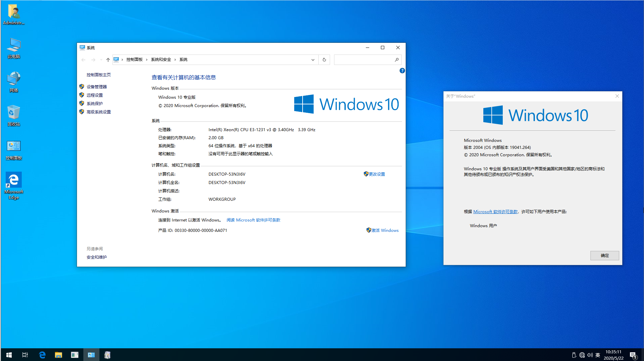
Task: Read the Microsoft 软件许可条款 in system window
Action: coord(253,220)
